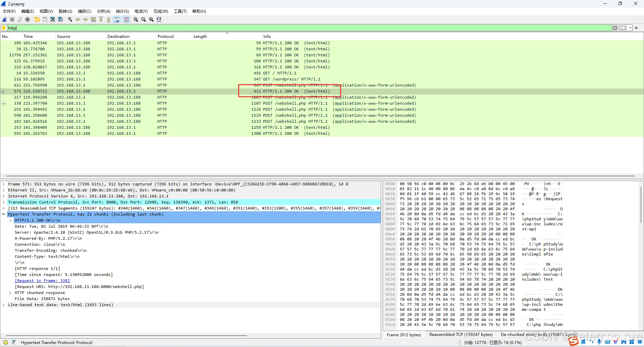Collapse the Hypertext Transfer Protocol node
The width and height of the screenshot is (644, 347).
click(4, 214)
